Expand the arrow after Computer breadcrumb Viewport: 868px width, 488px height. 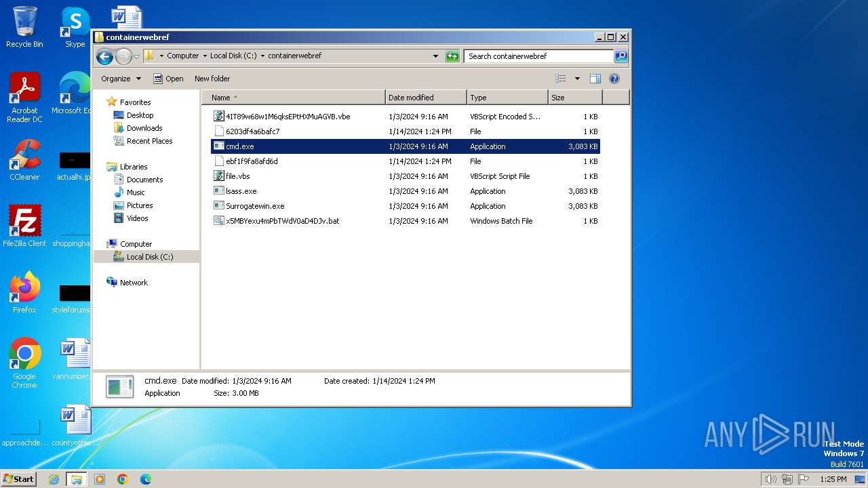coord(205,56)
